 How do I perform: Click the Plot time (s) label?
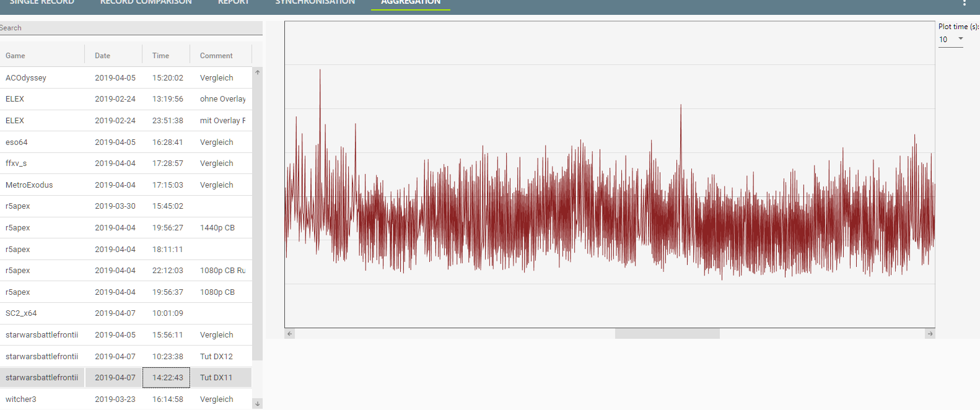959,27
